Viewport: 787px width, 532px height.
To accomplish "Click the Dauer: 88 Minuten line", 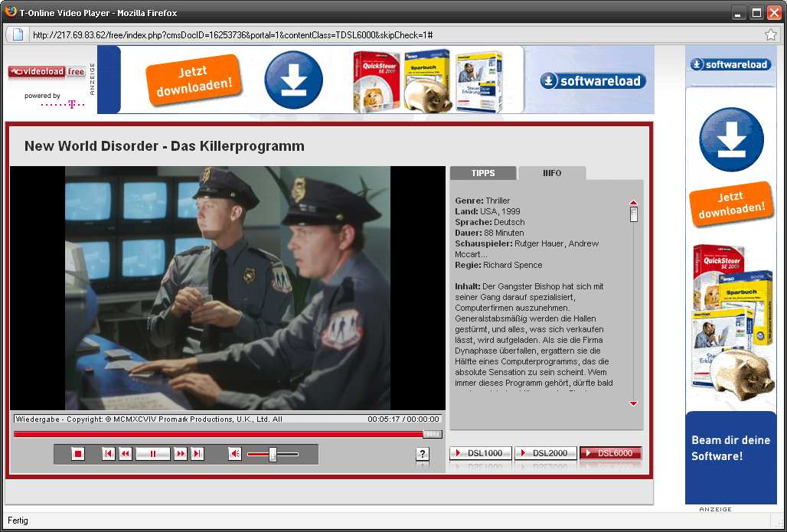I will click(489, 233).
